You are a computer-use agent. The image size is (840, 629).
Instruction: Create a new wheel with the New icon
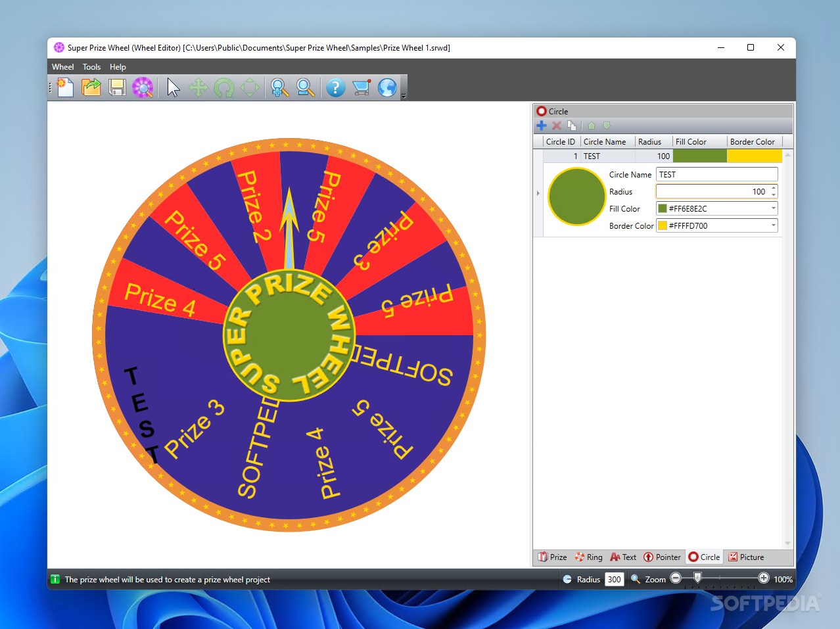(65, 87)
